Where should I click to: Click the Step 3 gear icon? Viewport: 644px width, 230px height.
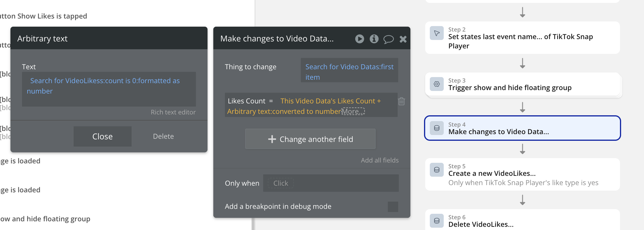(x=437, y=84)
